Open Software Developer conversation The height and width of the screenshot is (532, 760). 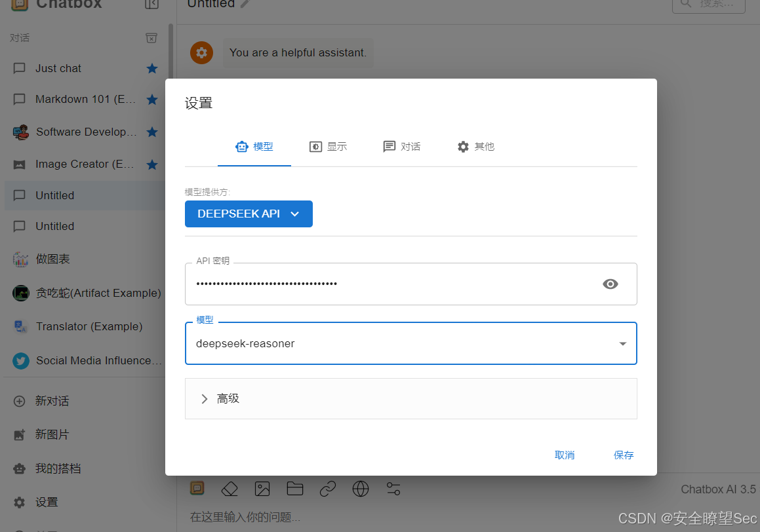(x=85, y=132)
